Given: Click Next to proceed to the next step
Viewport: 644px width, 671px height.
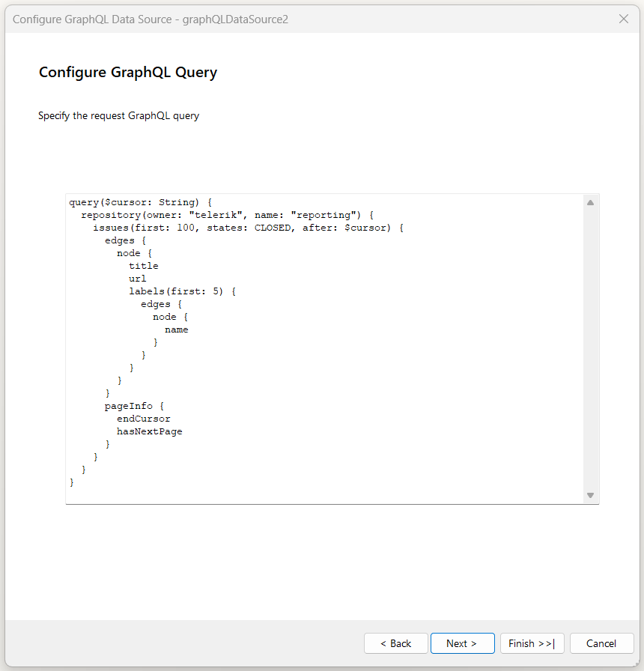Looking at the screenshot, I should [462, 643].
